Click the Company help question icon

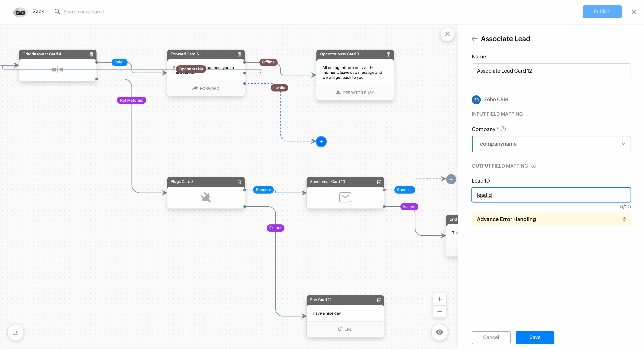503,129
